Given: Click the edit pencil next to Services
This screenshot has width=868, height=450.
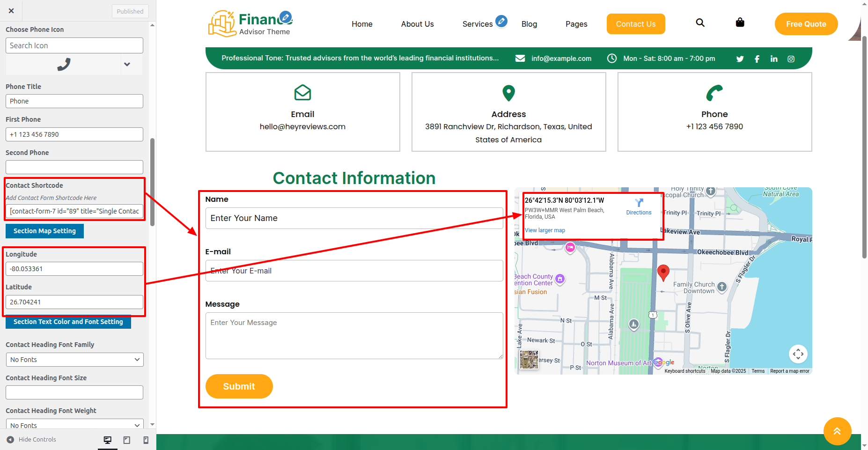Looking at the screenshot, I should pos(501,21).
